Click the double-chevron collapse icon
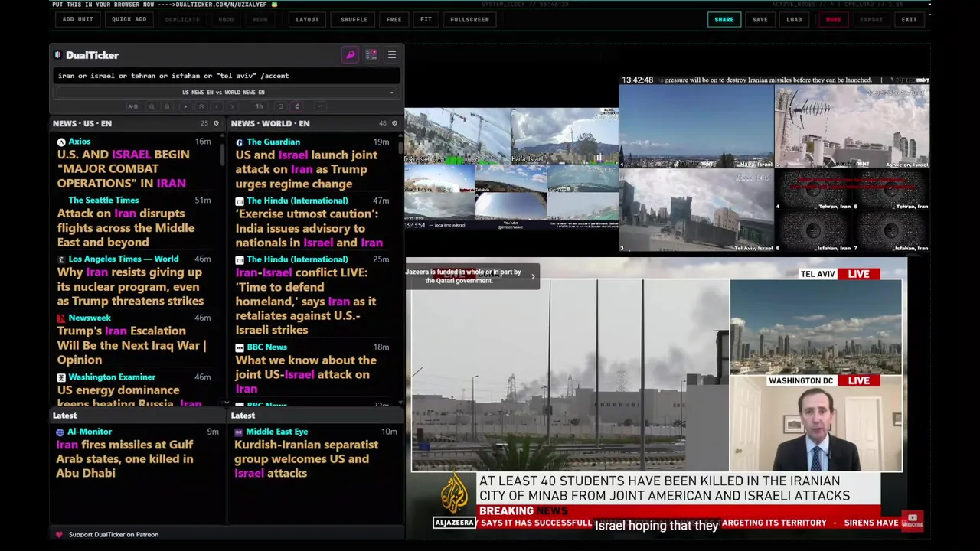 coord(201,106)
